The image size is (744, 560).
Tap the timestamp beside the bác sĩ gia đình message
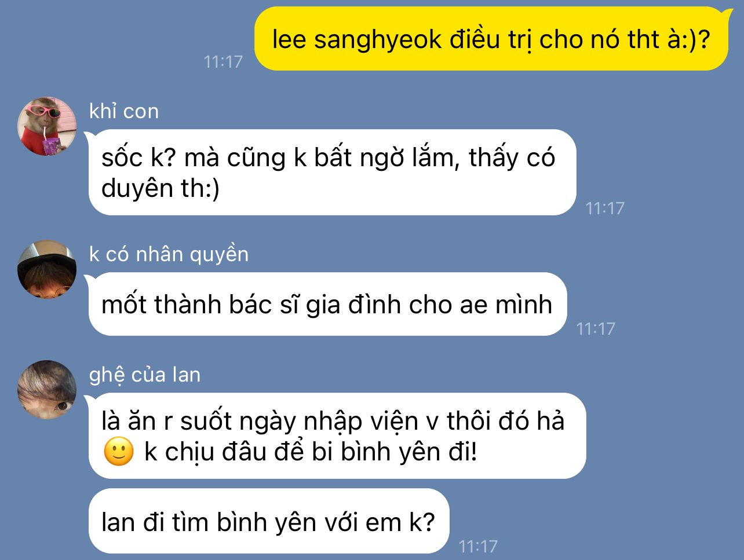tap(596, 328)
